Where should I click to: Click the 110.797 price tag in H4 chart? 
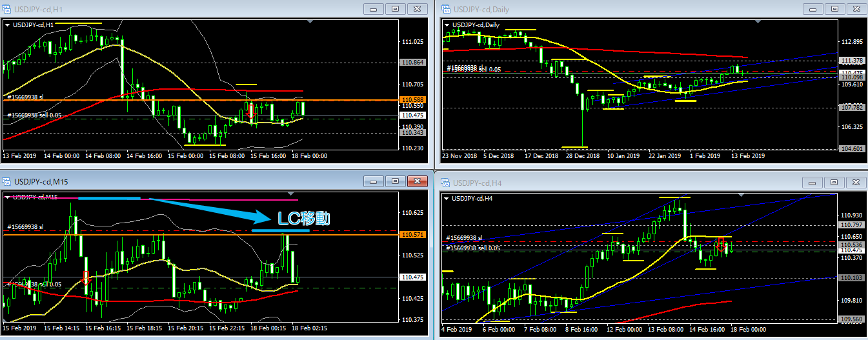pos(851,225)
